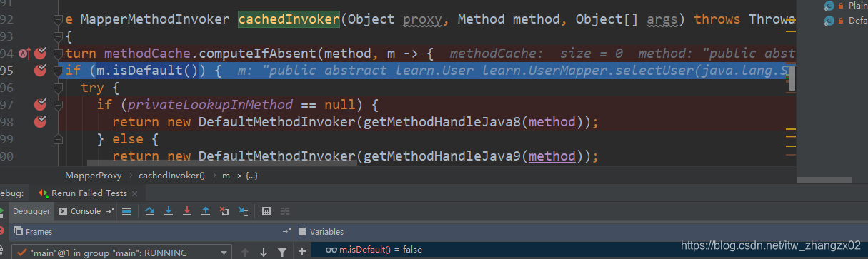This screenshot has height=259, width=868.
Task: Collapse the if block fold on line 97
Action: pyautogui.click(x=59, y=105)
